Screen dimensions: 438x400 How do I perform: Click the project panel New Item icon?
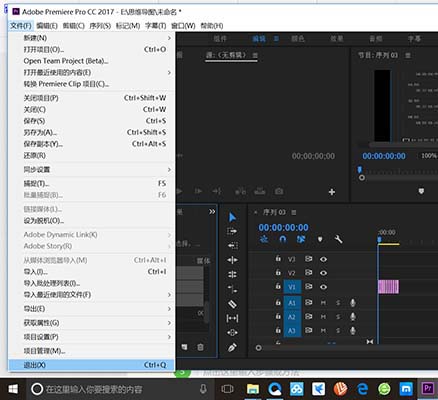pyautogui.click(x=184, y=347)
